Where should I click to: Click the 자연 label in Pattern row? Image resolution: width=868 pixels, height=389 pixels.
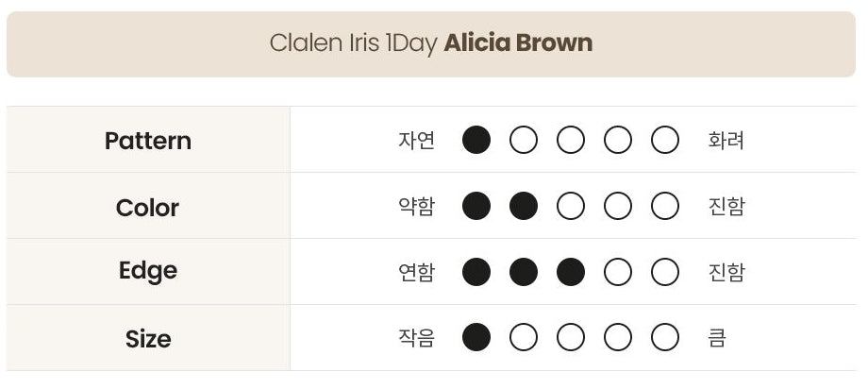(416, 141)
